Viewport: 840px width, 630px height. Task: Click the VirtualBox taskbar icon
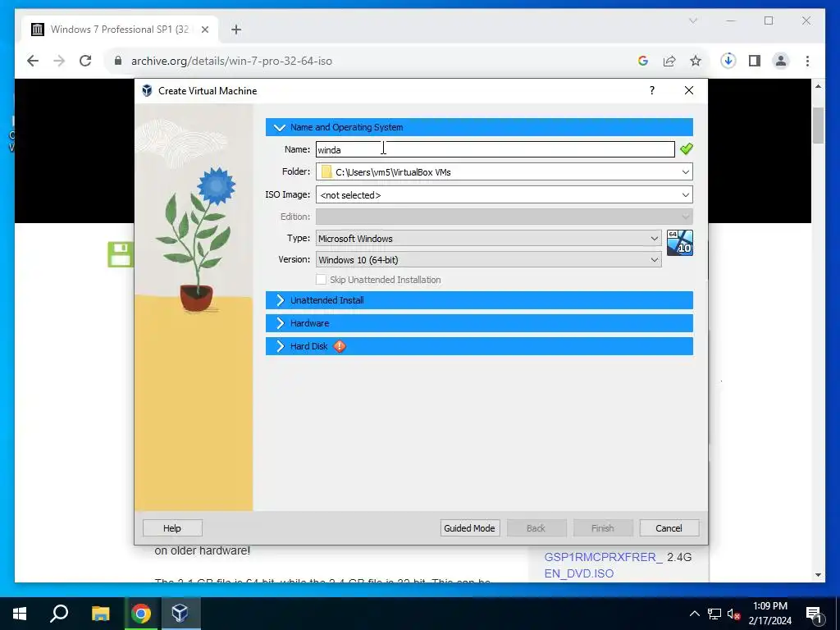[x=180, y=614]
